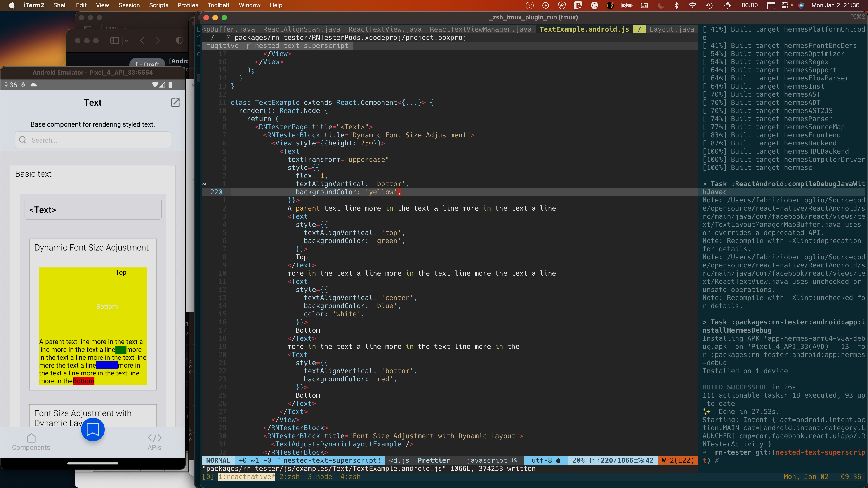Click the shield privacy icon in browser
Image resolution: width=868 pixels, height=488 pixels.
click(x=179, y=40)
